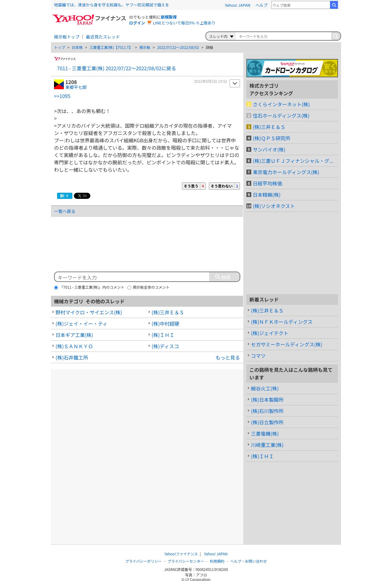392x581 pixels.
Task: Open reply reference >>1095
Action: [x=62, y=96]
